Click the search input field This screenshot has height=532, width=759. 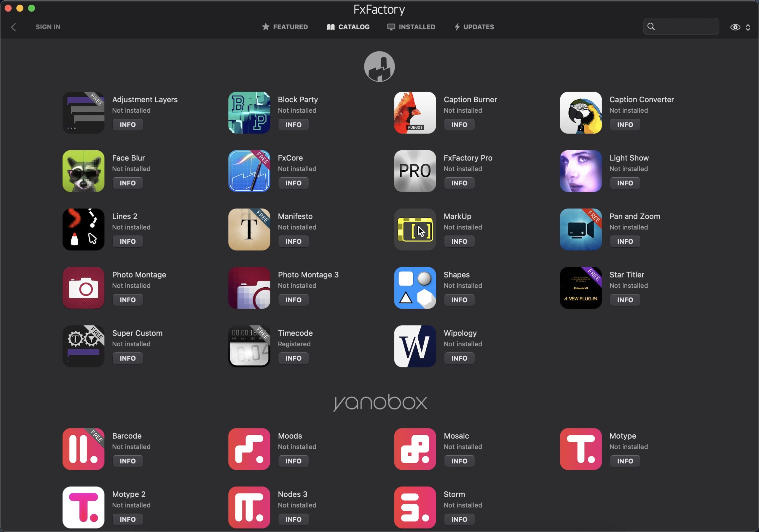click(x=686, y=26)
